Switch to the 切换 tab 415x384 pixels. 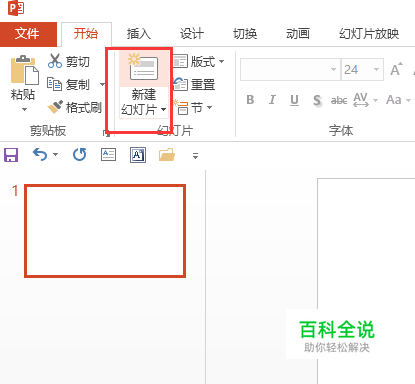245,34
